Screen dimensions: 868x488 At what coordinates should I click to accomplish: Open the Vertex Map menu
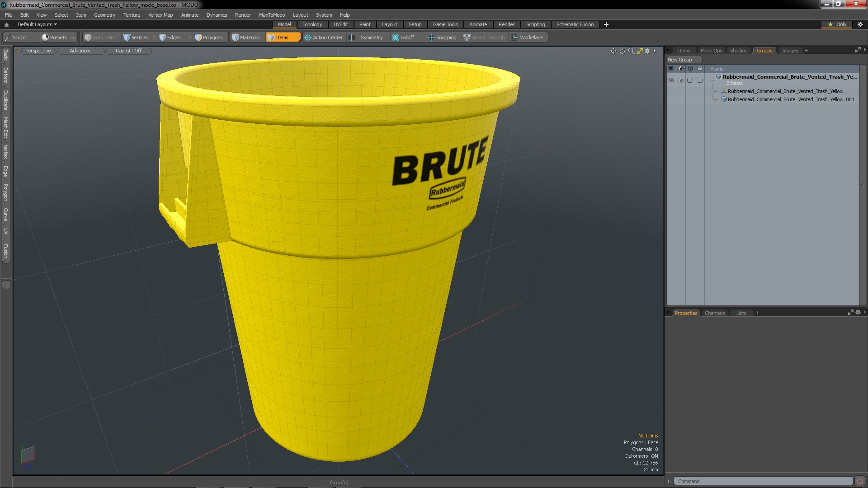[x=160, y=15]
